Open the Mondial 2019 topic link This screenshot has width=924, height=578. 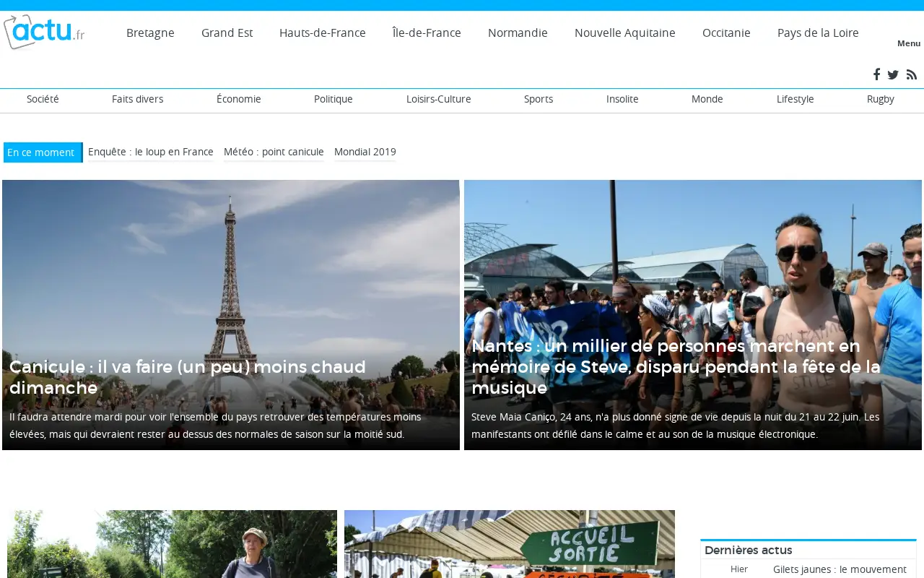pos(365,152)
